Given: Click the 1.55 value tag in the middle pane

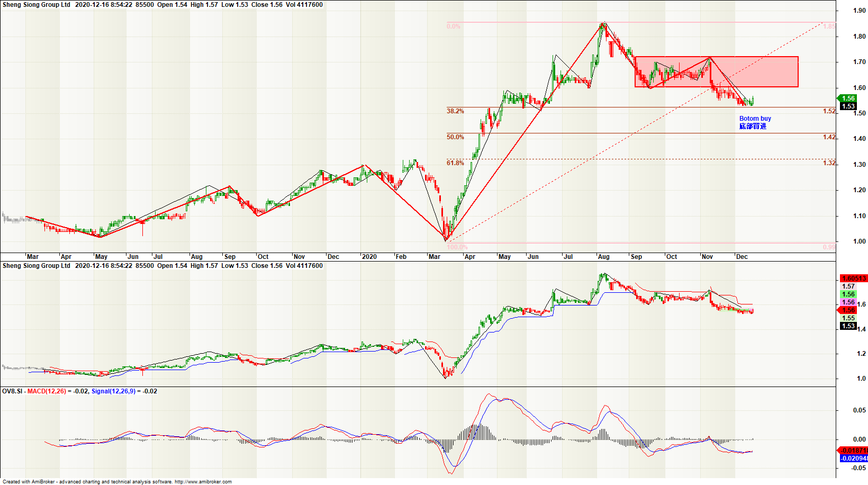Looking at the screenshot, I should [x=848, y=318].
